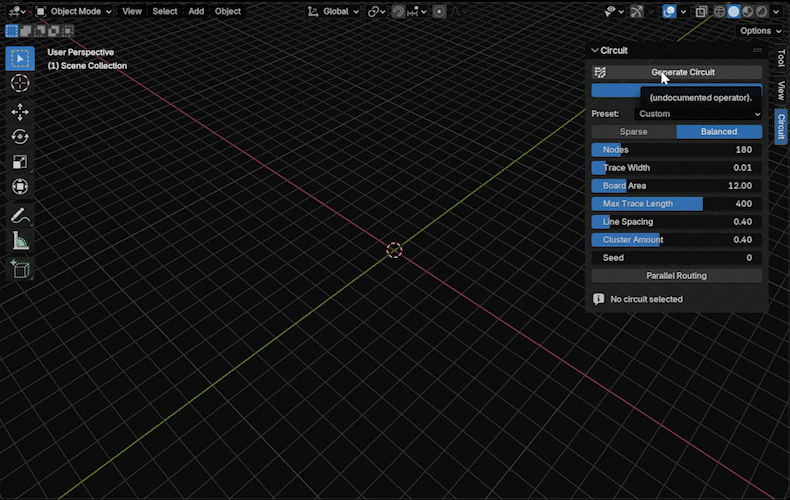Image resolution: width=790 pixels, height=500 pixels.
Task: Click the Line Spacing field
Action: tap(676, 222)
